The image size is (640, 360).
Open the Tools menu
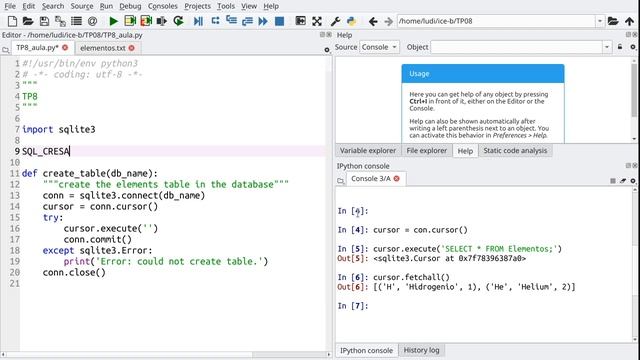[x=226, y=6]
